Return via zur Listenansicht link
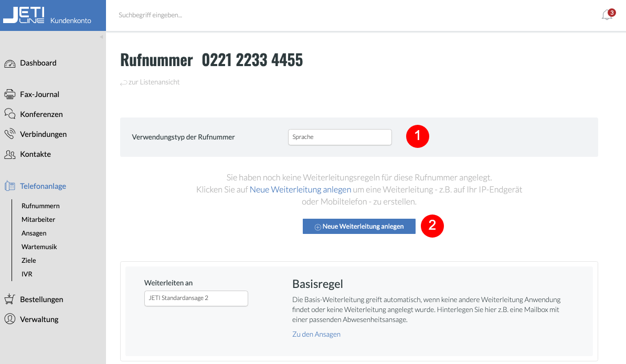The height and width of the screenshot is (364, 626). [x=150, y=82]
